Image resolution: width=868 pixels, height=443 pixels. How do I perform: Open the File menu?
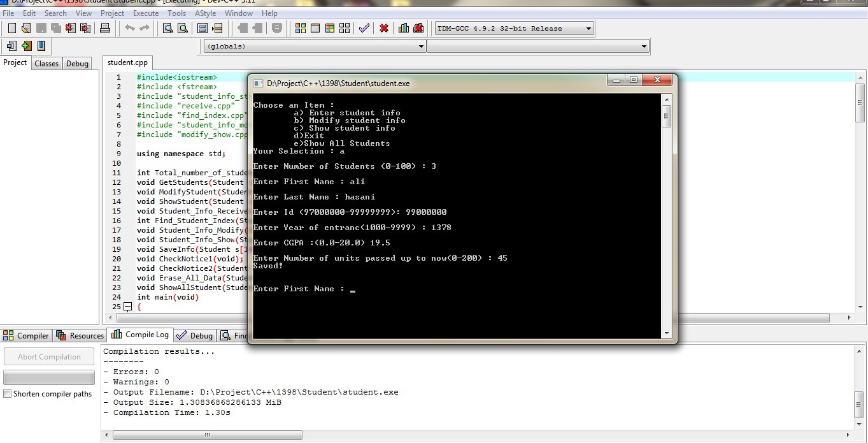click(8, 13)
